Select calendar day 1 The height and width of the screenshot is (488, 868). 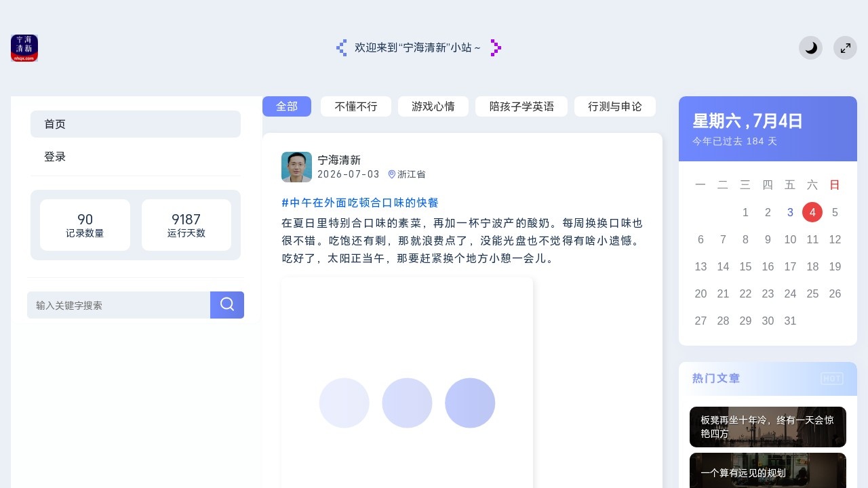(745, 212)
